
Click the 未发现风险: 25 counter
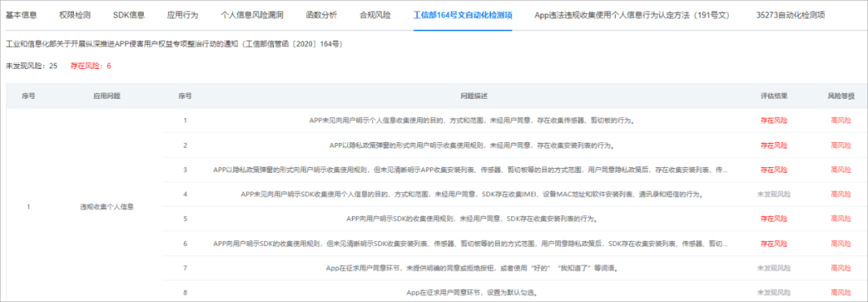tap(31, 66)
